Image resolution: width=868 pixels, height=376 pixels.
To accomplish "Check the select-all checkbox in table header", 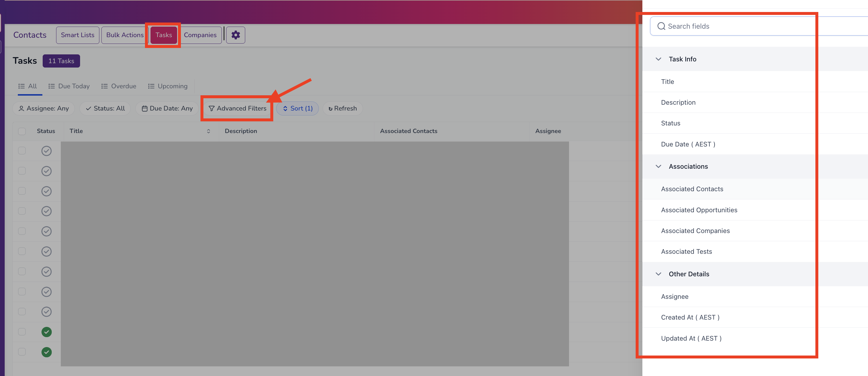I will coord(22,131).
